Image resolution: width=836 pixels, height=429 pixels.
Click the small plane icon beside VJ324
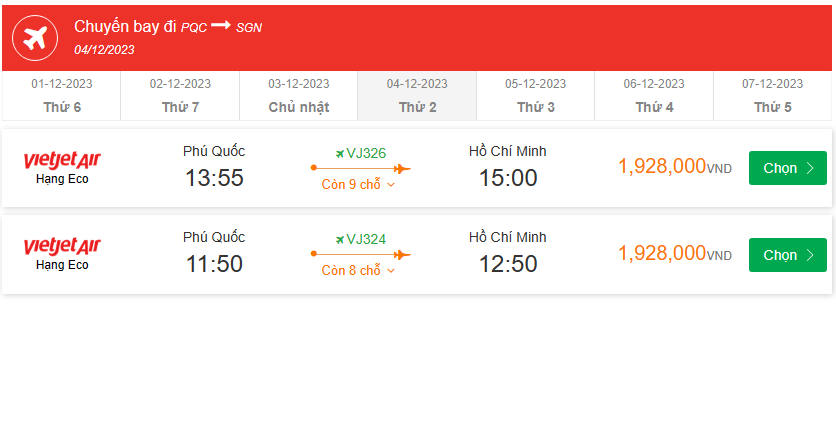(x=340, y=239)
